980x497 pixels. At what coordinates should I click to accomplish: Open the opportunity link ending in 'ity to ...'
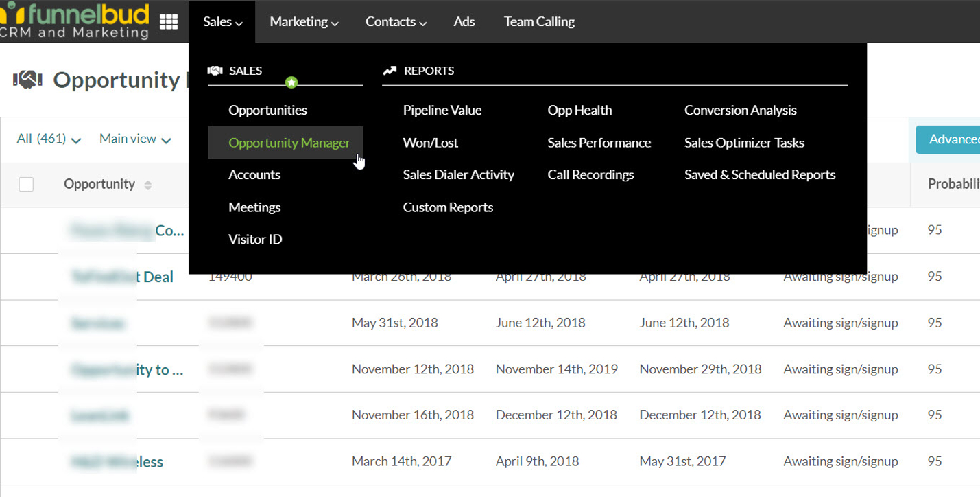(128, 370)
